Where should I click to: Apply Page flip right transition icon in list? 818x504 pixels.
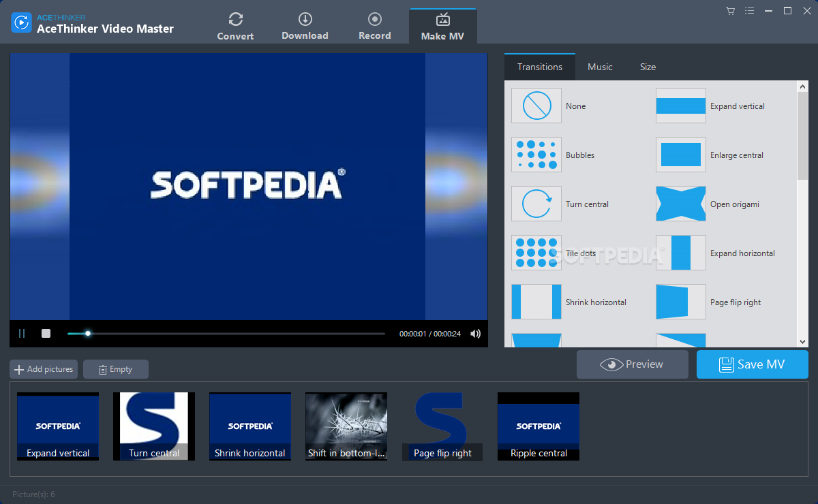point(681,302)
